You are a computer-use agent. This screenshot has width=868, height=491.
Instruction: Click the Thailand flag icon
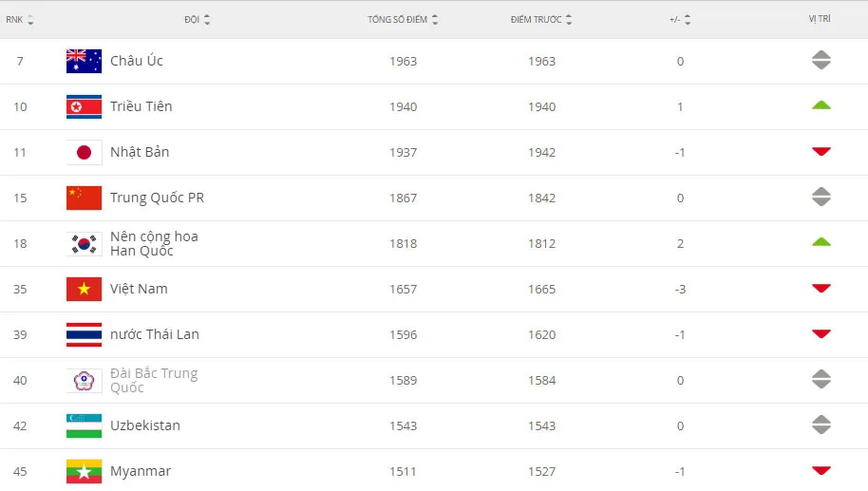coord(85,334)
